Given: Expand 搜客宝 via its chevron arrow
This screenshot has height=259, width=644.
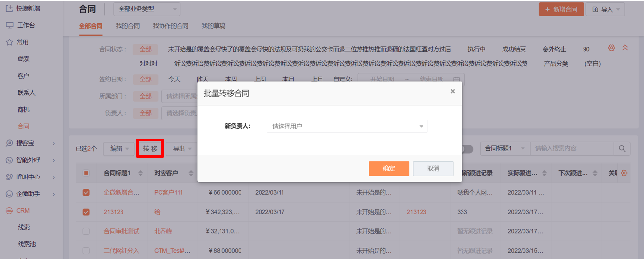Looking at the screenshot, I should (54, 143).
